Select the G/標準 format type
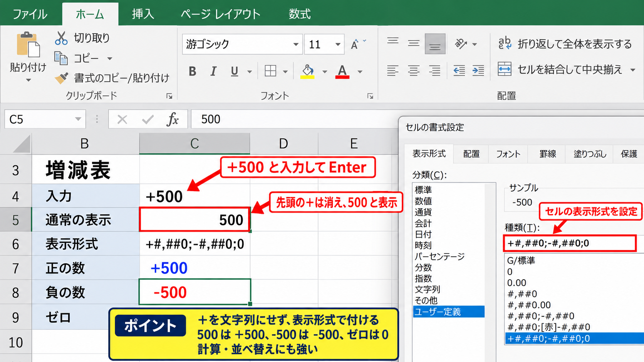The width and height of the screenshot is (644, 362). pos(521,260)
